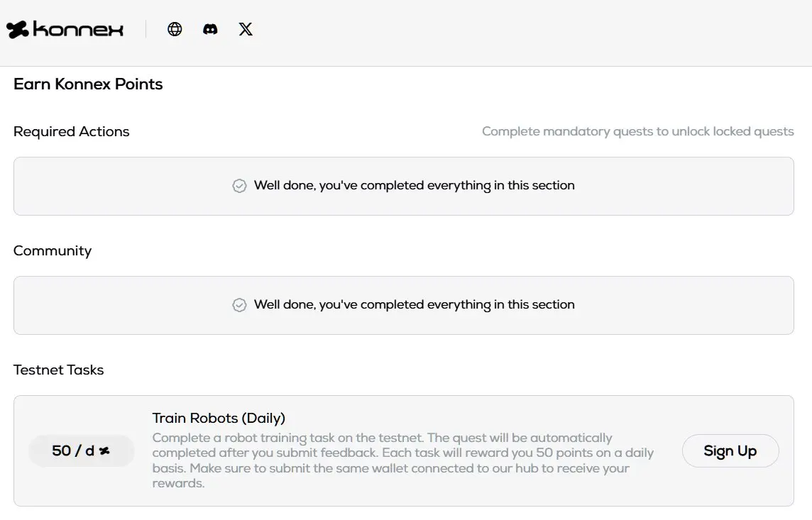Click the Well done message under Required Actions
Viewport: 812px width, 520px height.
(x=414, y=186)
